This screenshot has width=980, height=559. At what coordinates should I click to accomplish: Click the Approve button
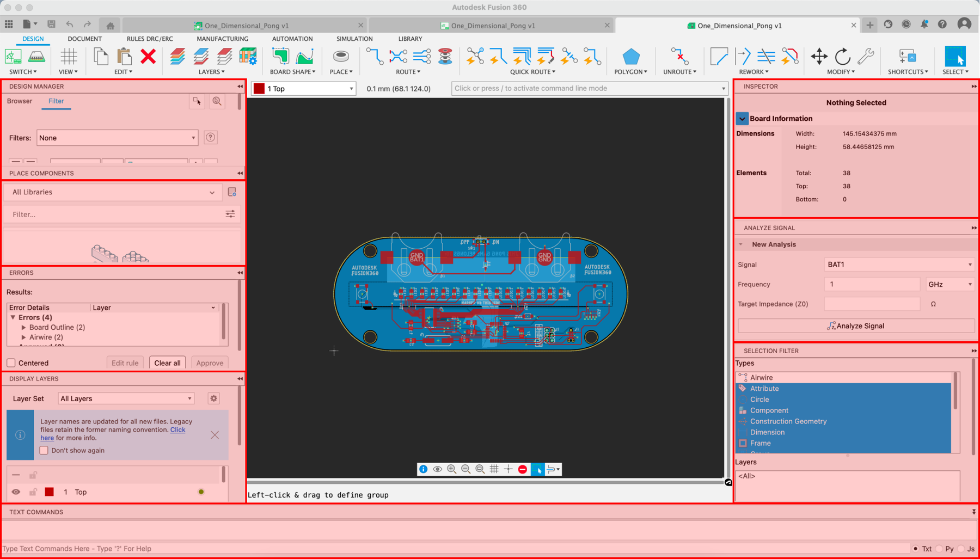tap(210, 363)
